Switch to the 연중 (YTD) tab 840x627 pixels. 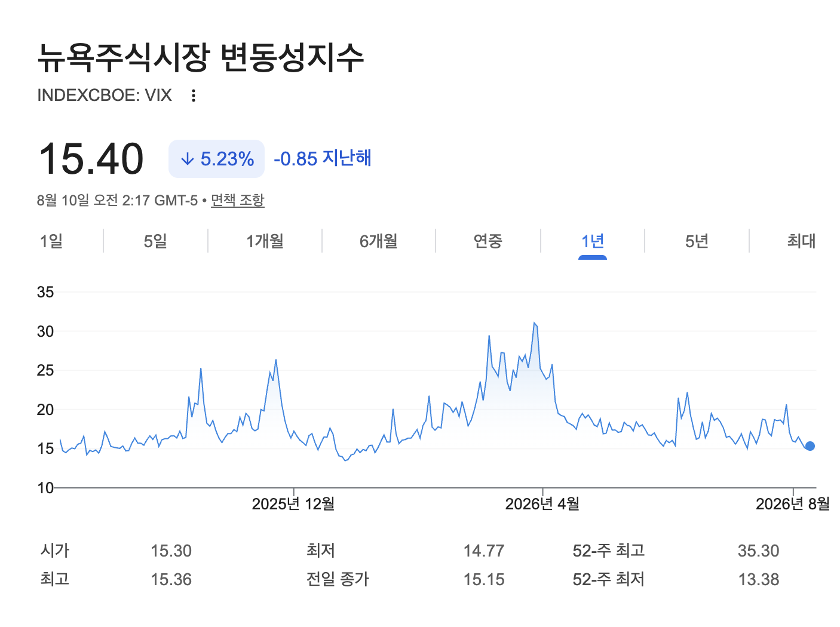(488, 241)
